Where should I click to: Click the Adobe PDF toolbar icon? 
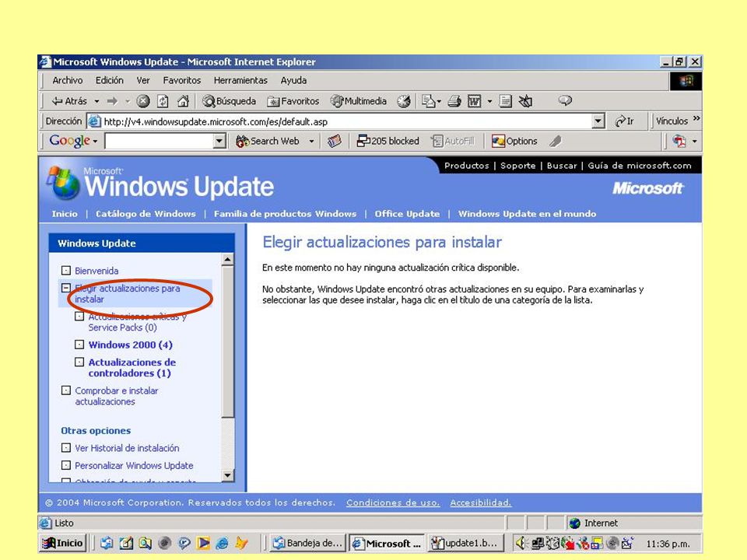(x=679, y=141)
